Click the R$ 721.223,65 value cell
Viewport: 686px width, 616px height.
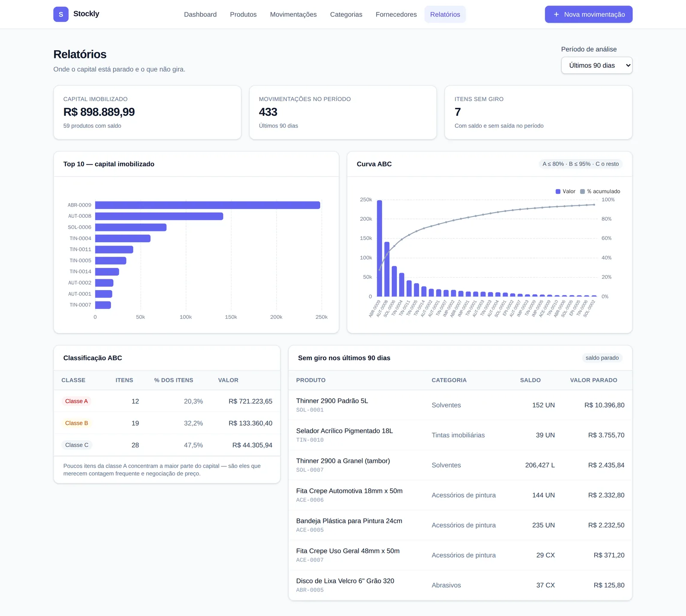coord(250,401)
